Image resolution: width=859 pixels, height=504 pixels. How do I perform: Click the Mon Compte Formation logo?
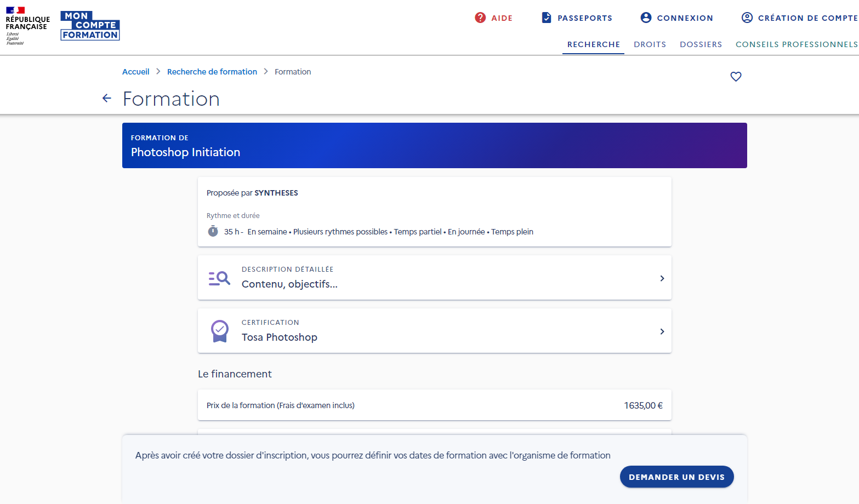(x=90, y=26)
